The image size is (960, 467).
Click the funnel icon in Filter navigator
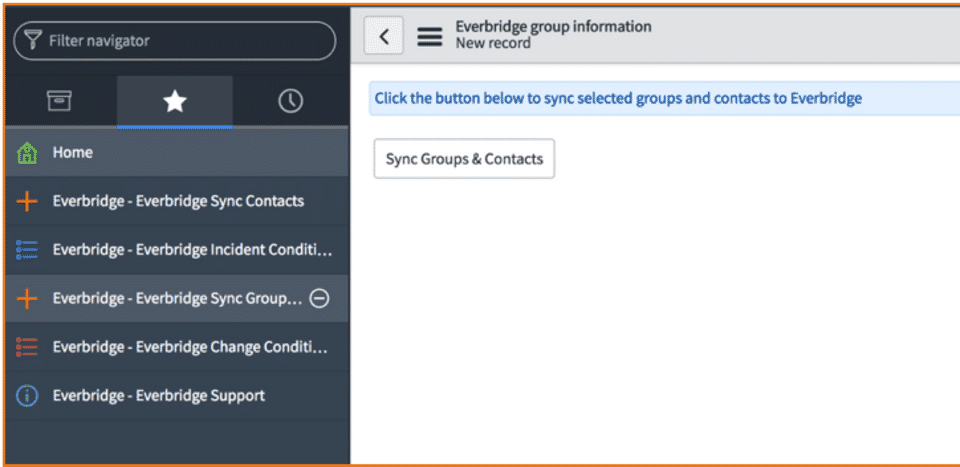(x=32, y=40)
